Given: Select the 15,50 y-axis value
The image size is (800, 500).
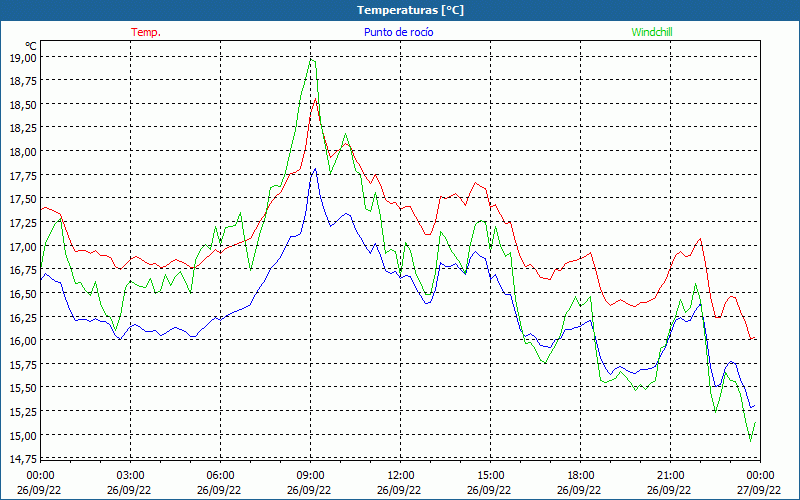Looking at the screenshot, I should 23,388.
